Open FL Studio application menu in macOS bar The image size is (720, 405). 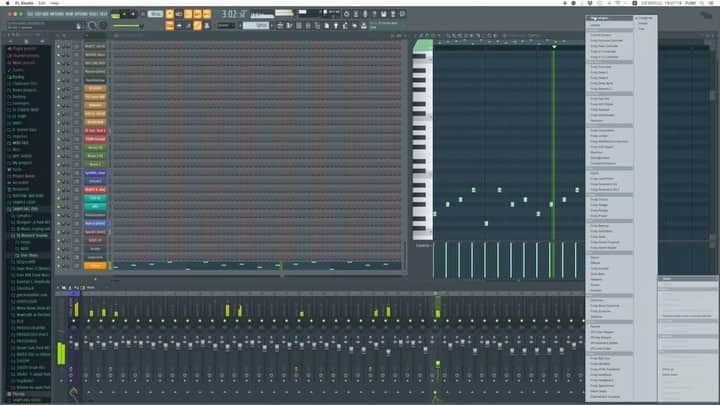coord(24,3)
